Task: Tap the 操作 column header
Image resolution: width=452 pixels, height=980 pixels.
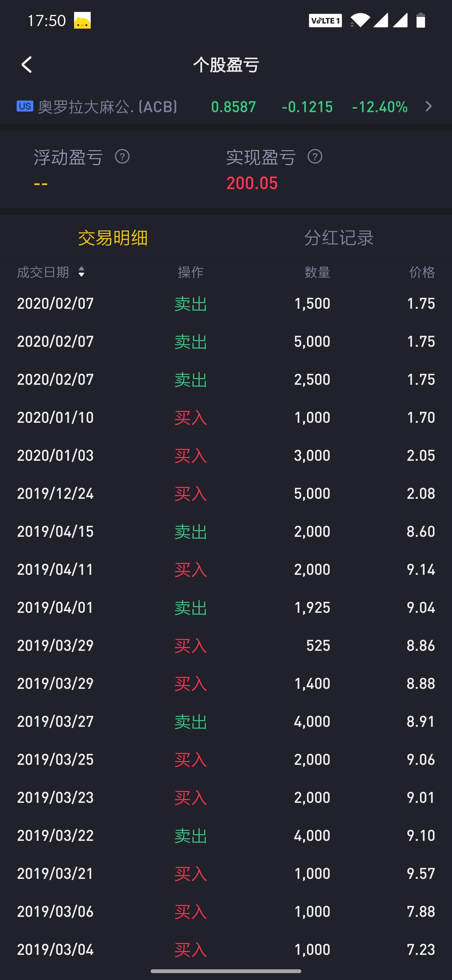Action: 191,272
